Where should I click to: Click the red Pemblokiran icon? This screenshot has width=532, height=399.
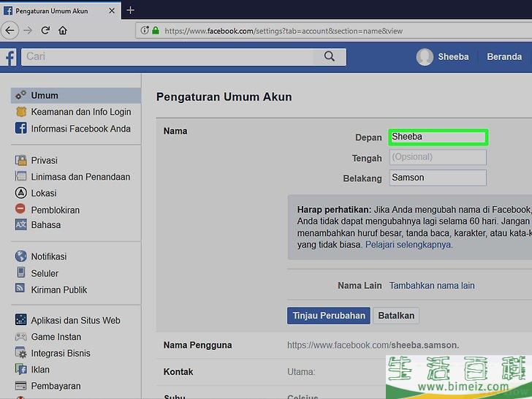point(20,209)
